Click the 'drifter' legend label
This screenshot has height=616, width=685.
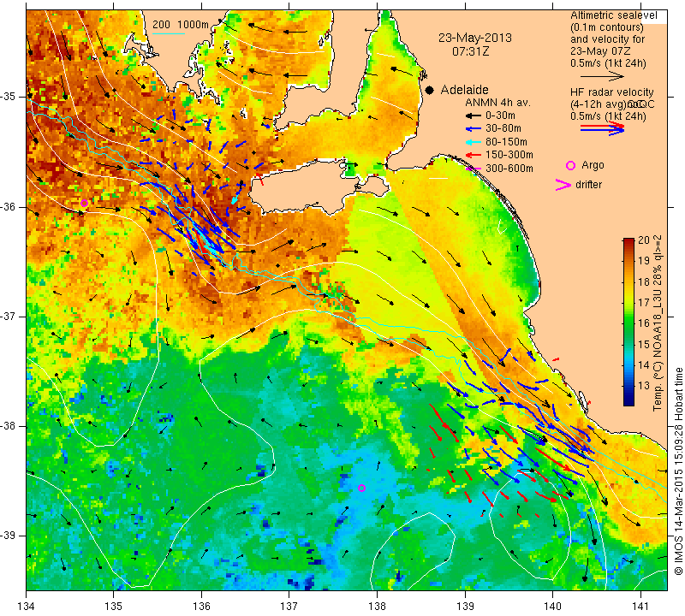pos(588,185)
